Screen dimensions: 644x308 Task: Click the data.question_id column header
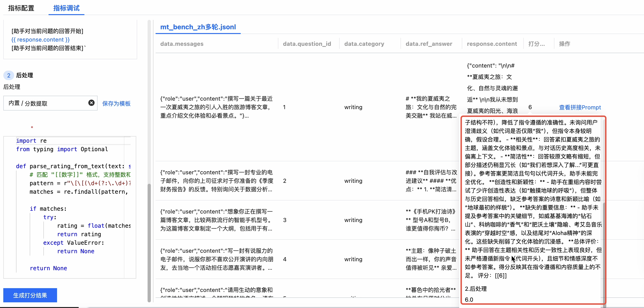tap(307, 44)
